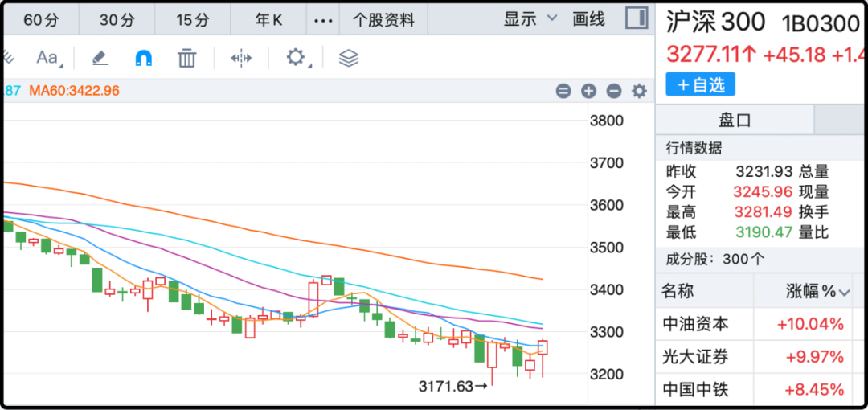
Task: Click the +10.04% change value
Action: (x=810, y=324)
